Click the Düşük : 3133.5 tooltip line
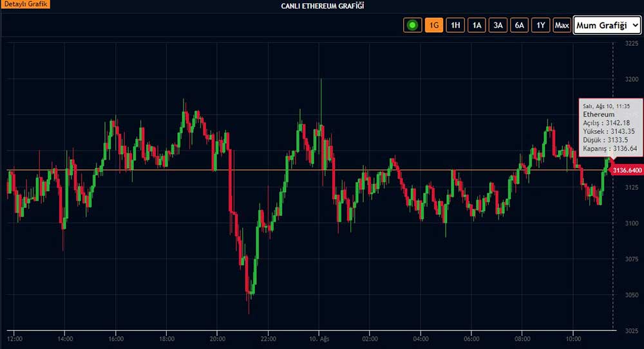Image resolution: width=644 pixels, height=349 pixels. 605,140
